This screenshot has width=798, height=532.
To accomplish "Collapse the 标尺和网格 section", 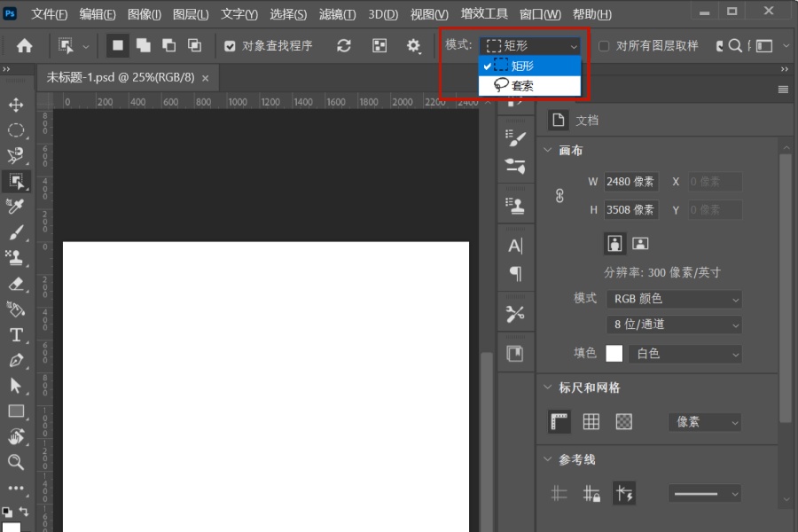I will [x=548, y=387].
